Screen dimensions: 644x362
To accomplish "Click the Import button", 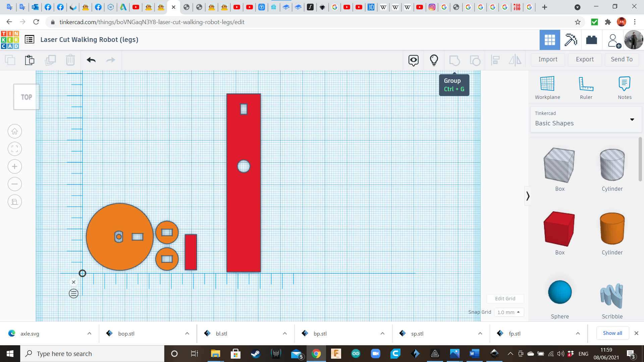I will coord(548,59).
